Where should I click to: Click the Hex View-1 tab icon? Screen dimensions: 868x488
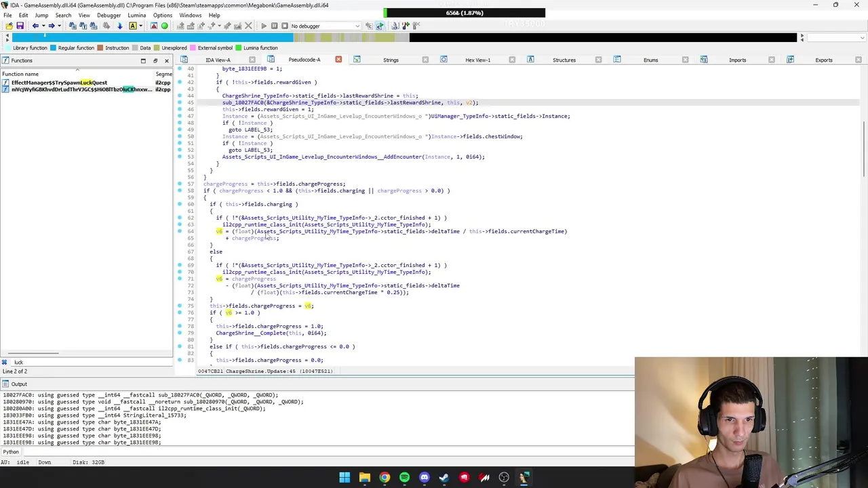coord(443,60)
